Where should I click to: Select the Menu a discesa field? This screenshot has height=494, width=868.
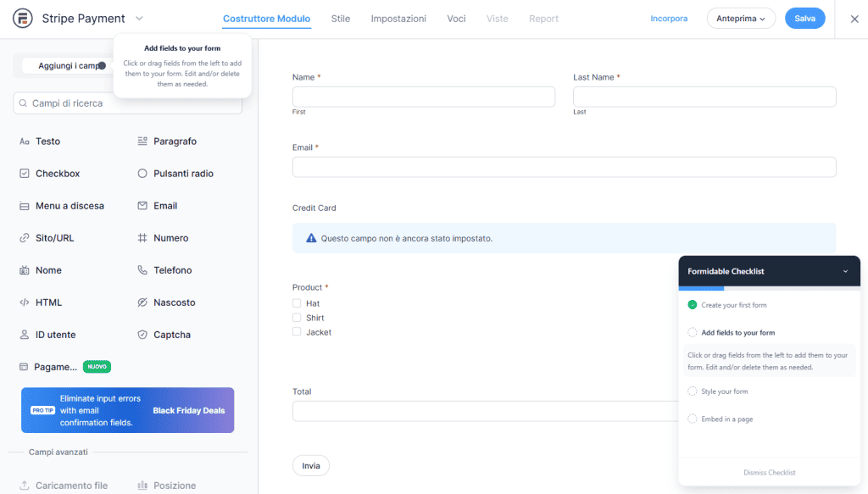click(x=70, y=206)
